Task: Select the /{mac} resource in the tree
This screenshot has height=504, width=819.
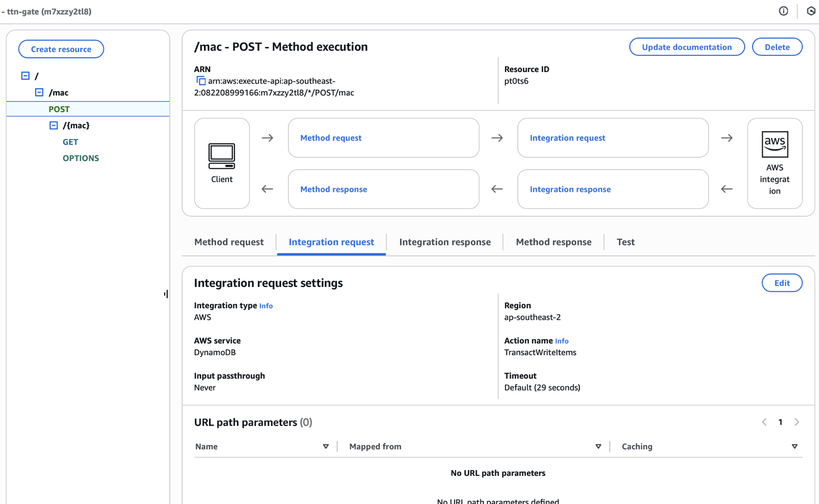Action: [x=76, y=125]
